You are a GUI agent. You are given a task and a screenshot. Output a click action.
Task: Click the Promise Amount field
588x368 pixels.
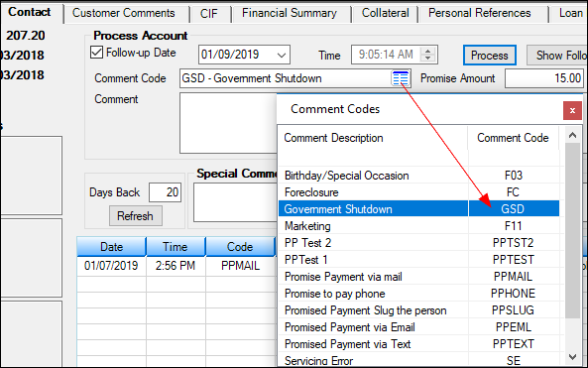click(x=544, y=78)
